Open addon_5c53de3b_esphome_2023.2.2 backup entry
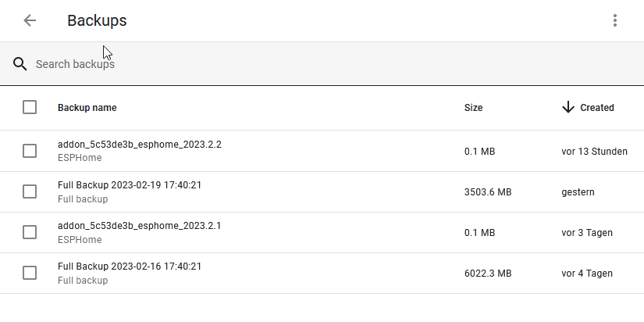Image resolution: width=644 pixels, height=322 pixels. (140, 145)
